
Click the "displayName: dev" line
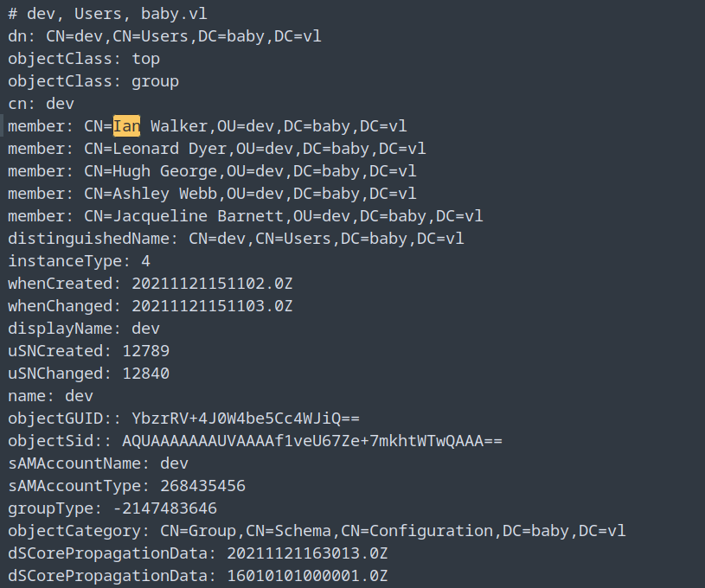84,329
